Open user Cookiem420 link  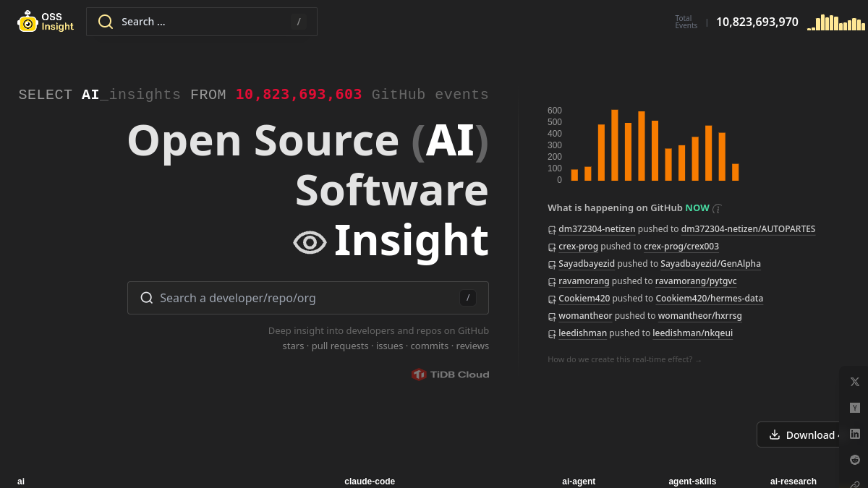[x=584, y=299]
